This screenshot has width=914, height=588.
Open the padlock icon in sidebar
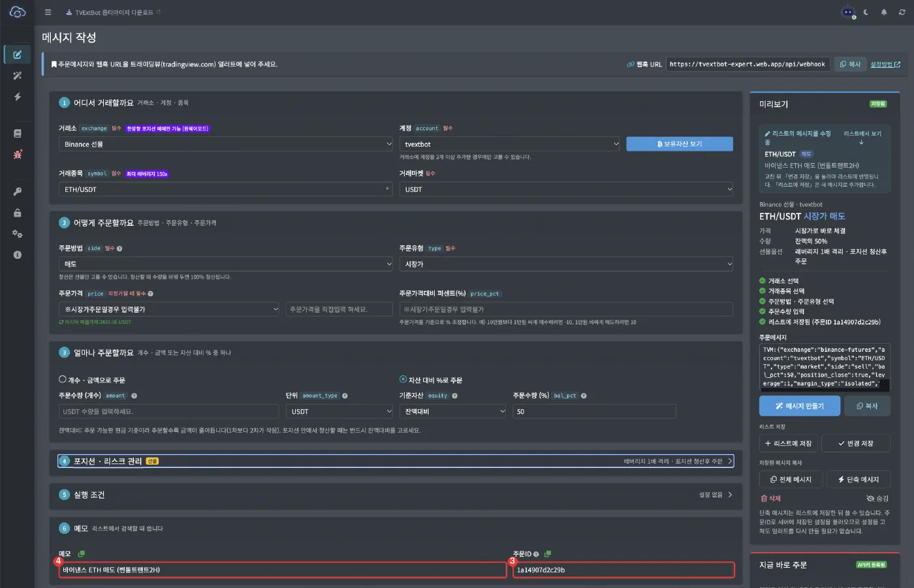[18, 213]
